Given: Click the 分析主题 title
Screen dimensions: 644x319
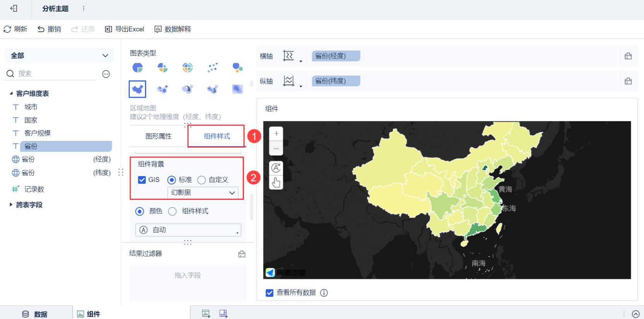Looking at the screenshot, I should click(55, 8).
